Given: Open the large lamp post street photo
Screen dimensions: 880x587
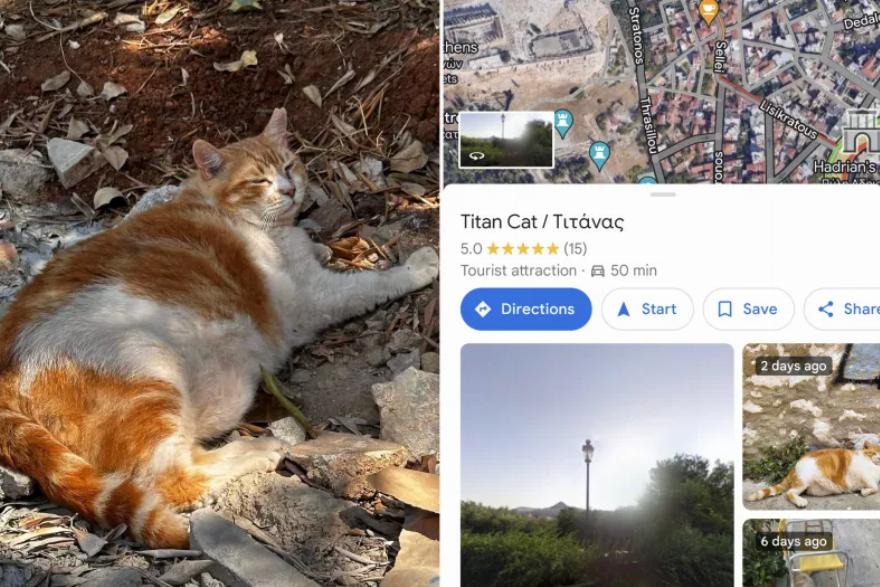Looking at the screenshot, I should (x=597, y=465).
